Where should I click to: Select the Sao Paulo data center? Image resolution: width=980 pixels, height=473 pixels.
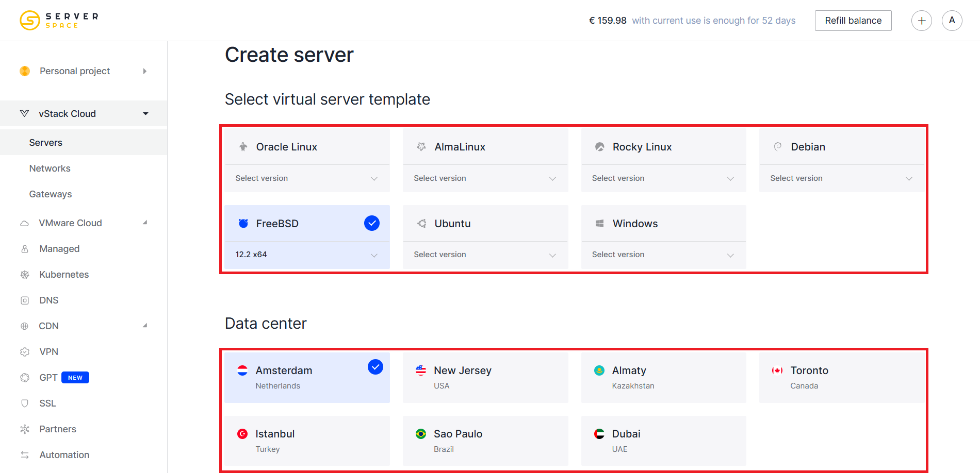coord(485,441)
